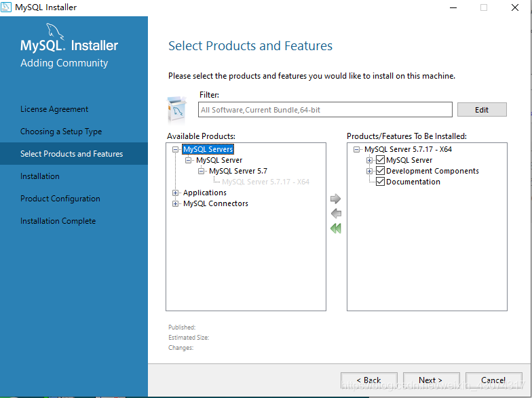Select MySQL Servers in Available Products
This screenshot has width=532, height=398.
click(208, 149)
